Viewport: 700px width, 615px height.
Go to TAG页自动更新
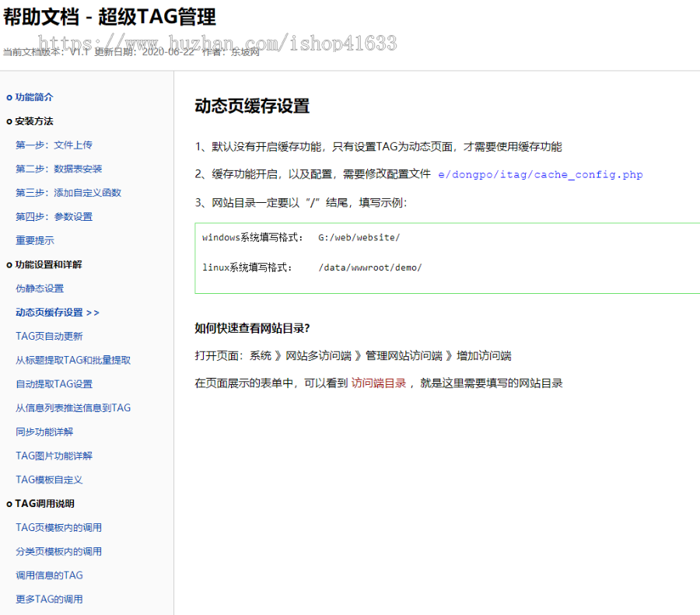tap(49, 337)
